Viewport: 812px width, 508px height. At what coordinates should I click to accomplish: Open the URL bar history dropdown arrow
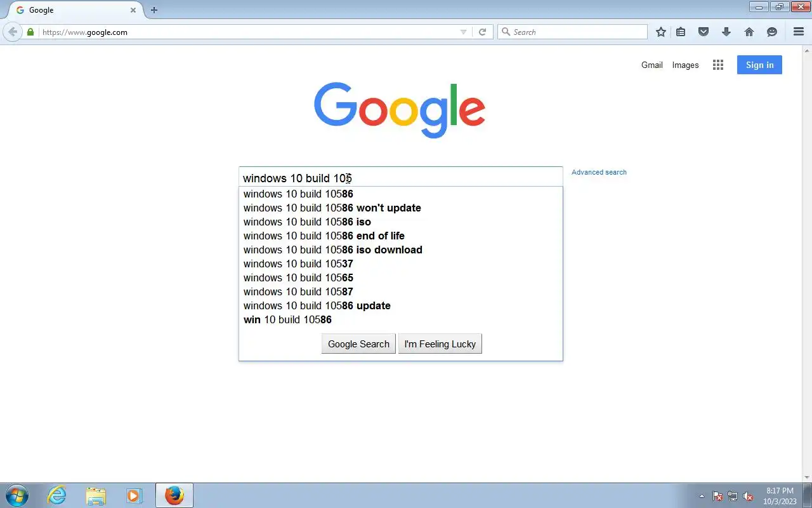[463, 32]
